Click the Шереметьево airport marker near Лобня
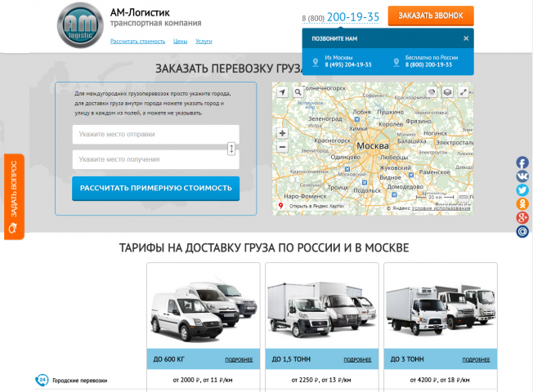 [357, 119]
